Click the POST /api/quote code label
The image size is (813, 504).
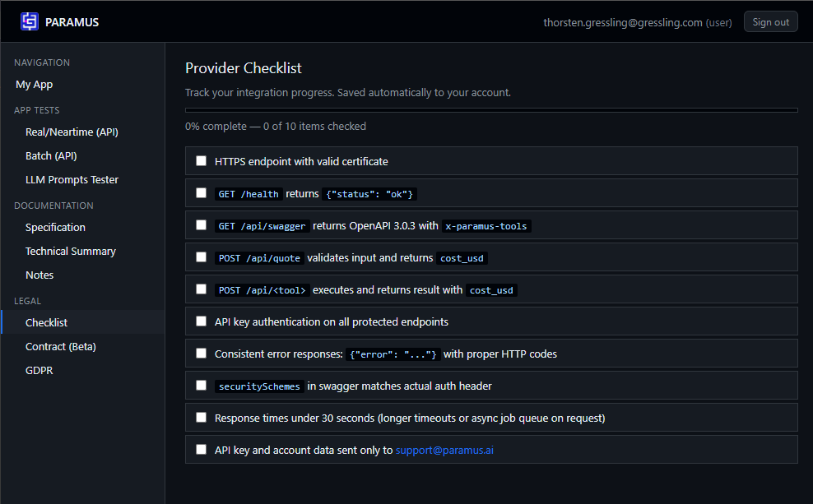(259, 258)
